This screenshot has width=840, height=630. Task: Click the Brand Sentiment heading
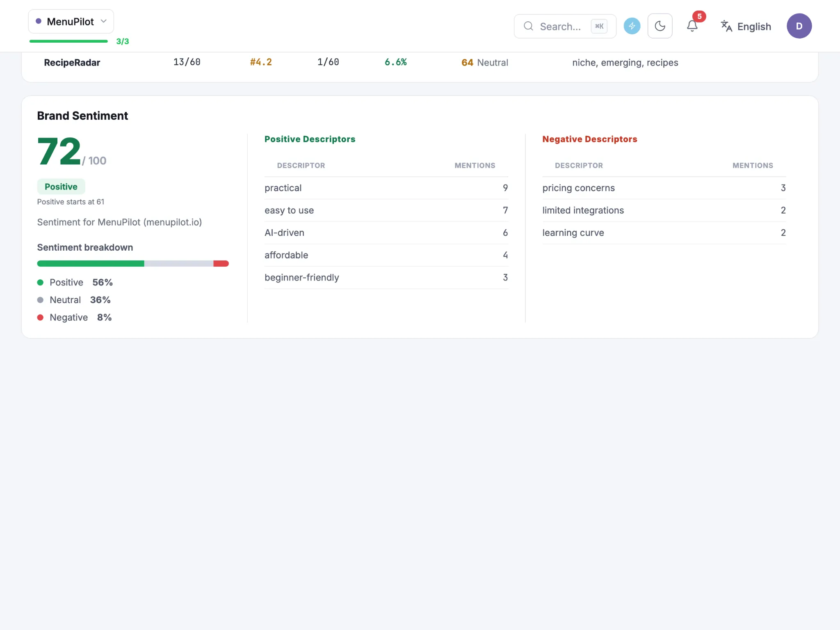coord(82,116)
